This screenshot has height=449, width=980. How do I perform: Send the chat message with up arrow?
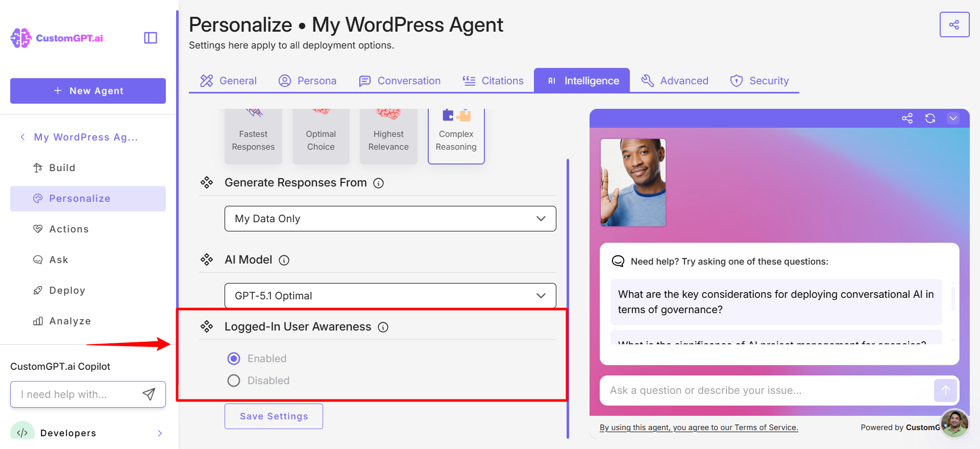point(945,391)
